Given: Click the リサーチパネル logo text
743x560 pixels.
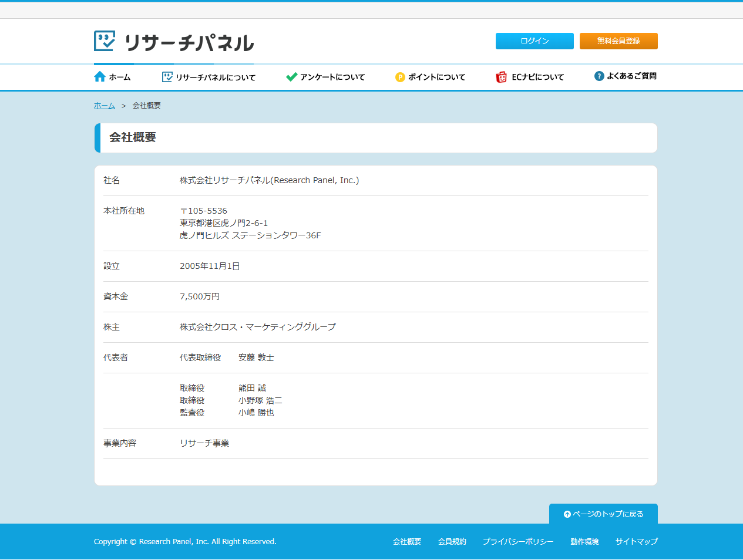Looking at the screenshot, I should (x=189, y=42).
